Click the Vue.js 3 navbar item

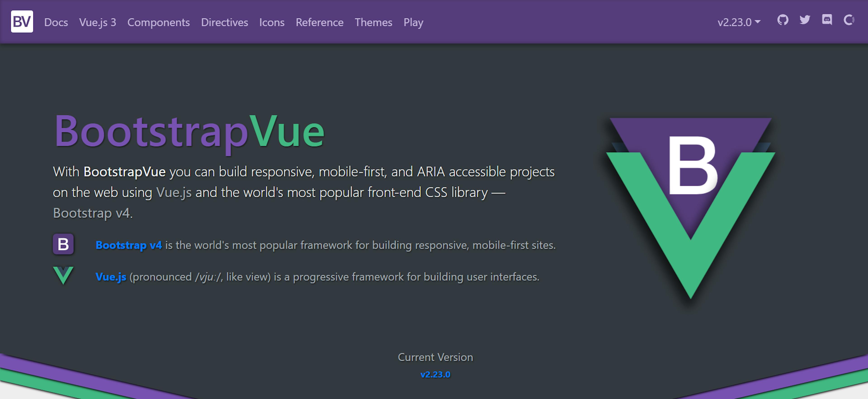[x=97, y=22]
